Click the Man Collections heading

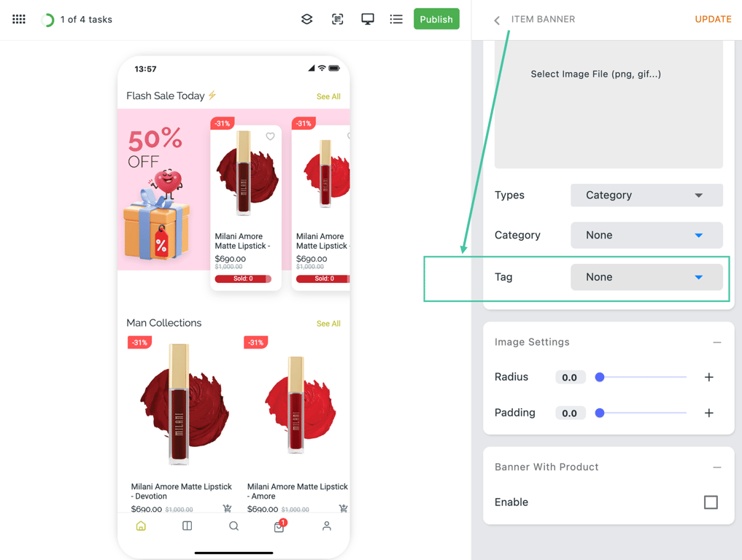(163, 322)
